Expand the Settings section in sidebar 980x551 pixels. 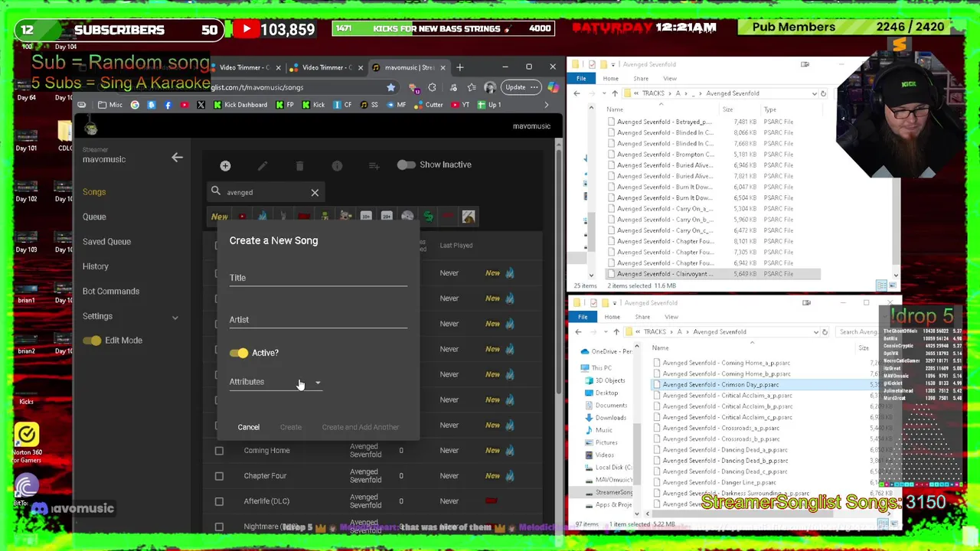click(175, 317)
